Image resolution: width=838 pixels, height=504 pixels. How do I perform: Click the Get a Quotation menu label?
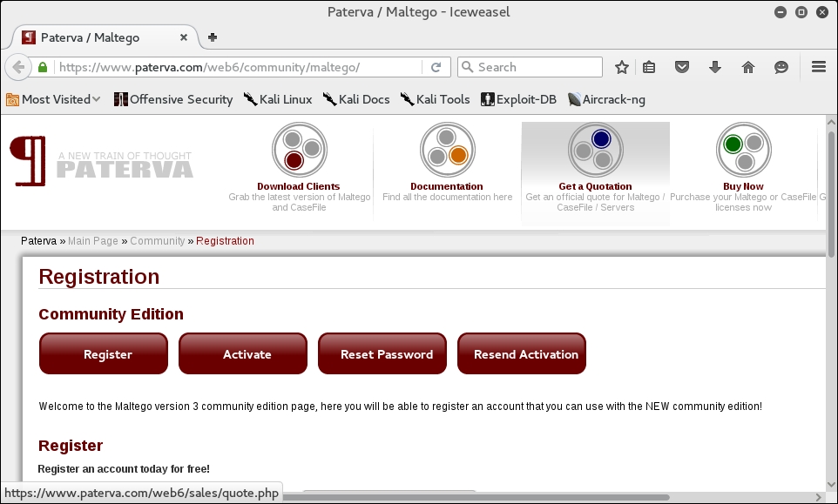click(x=595, y=186)
